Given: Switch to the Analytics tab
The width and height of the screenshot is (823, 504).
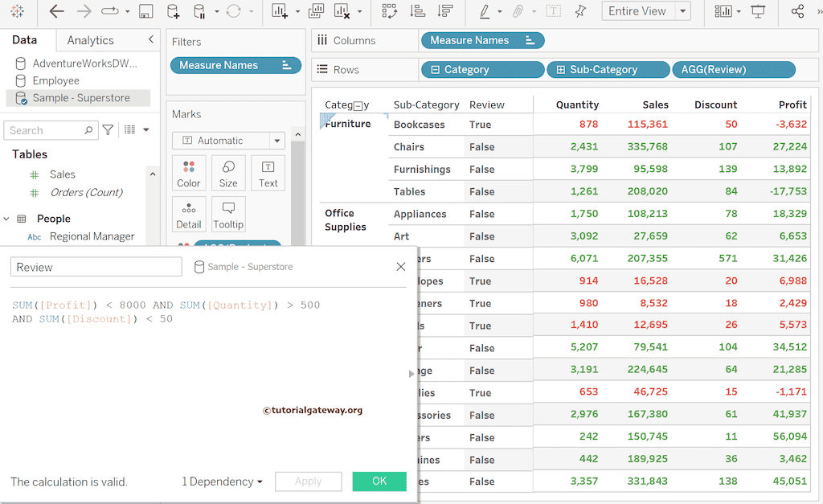Looking at the screenshot, I should [90, 40].
